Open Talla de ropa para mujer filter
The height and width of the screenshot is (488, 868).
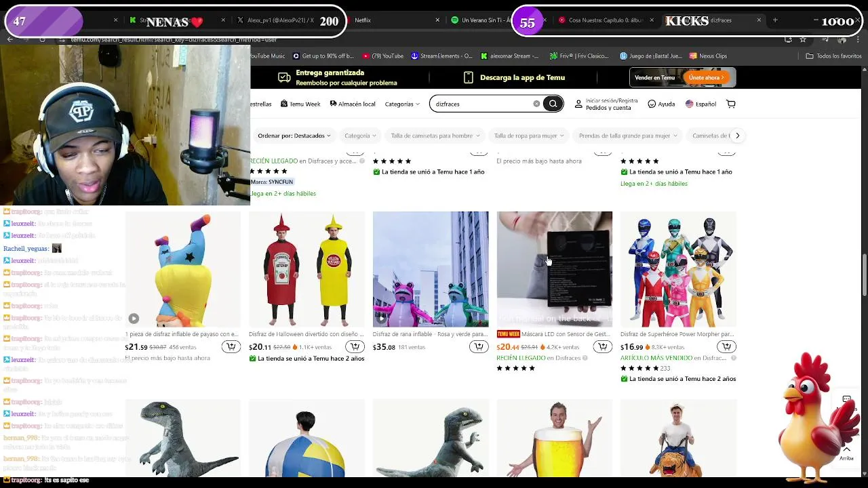point(529,136)
